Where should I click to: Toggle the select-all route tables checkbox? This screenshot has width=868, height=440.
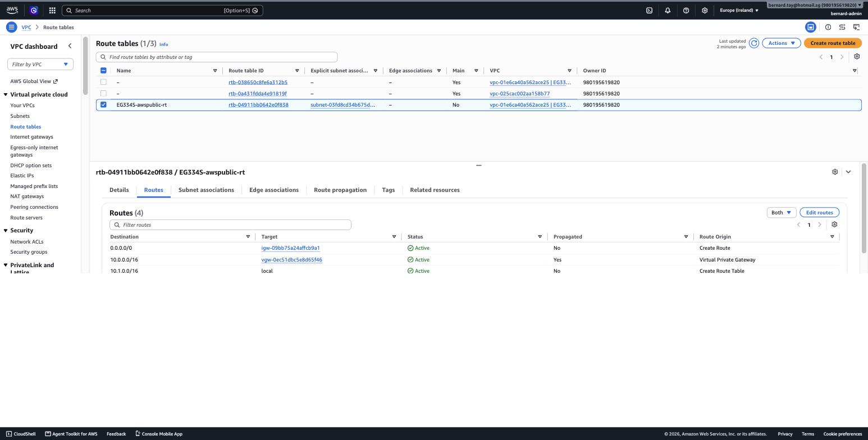[x=103, y=71]
